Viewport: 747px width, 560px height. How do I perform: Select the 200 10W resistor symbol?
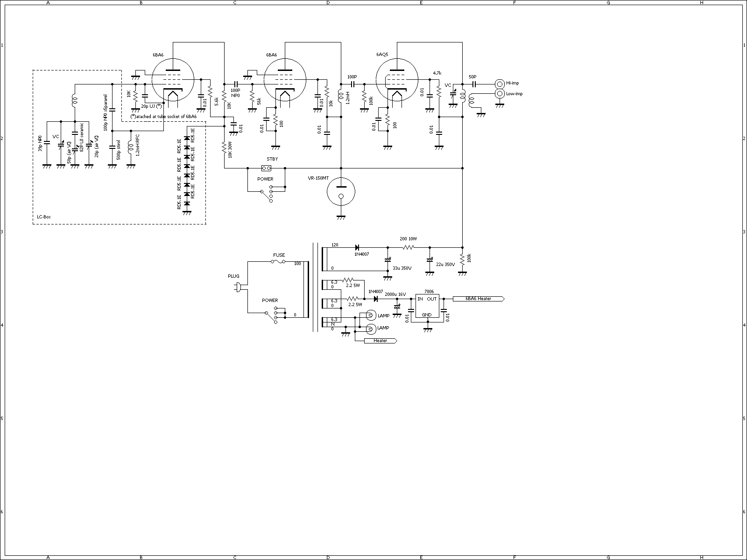pos(409,247)
